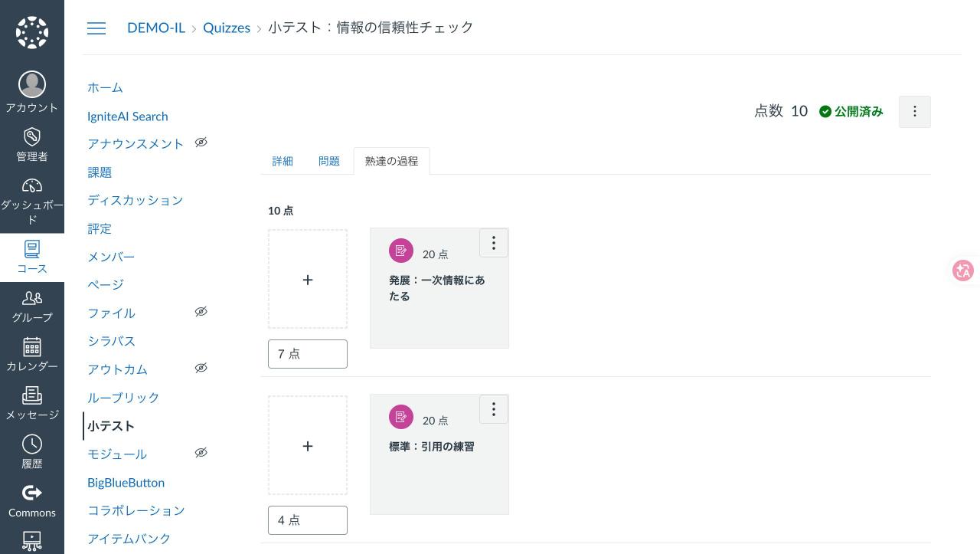Open quiz options kebab menu near 公開済み
The width and height of the screenshot is (980, 554).
914,112
